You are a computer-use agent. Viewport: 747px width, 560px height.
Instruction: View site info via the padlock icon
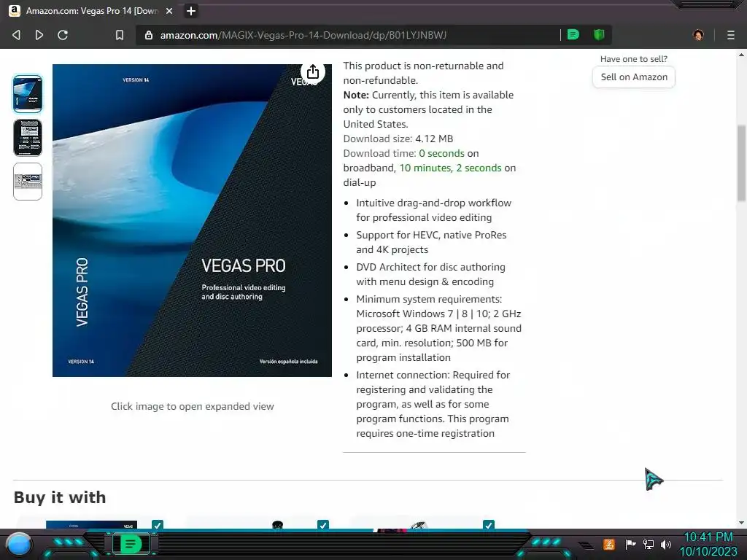[x=149, y=35]
